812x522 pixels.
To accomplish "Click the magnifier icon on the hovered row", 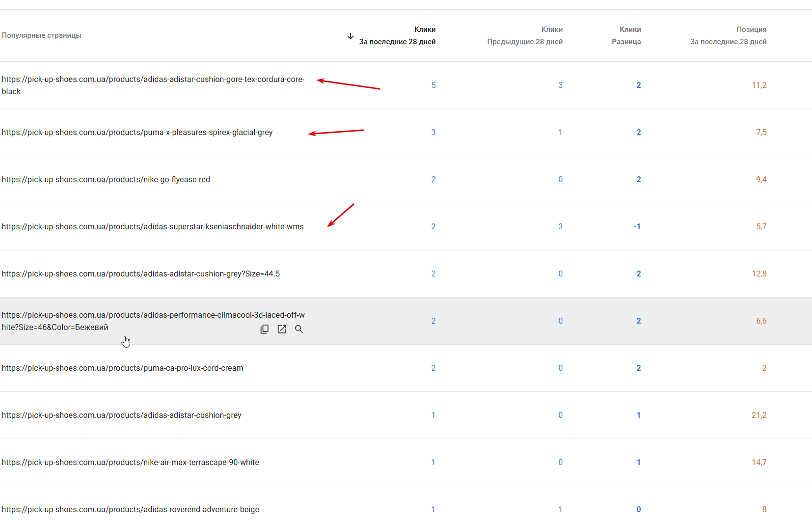I will (x=299, y=329).
